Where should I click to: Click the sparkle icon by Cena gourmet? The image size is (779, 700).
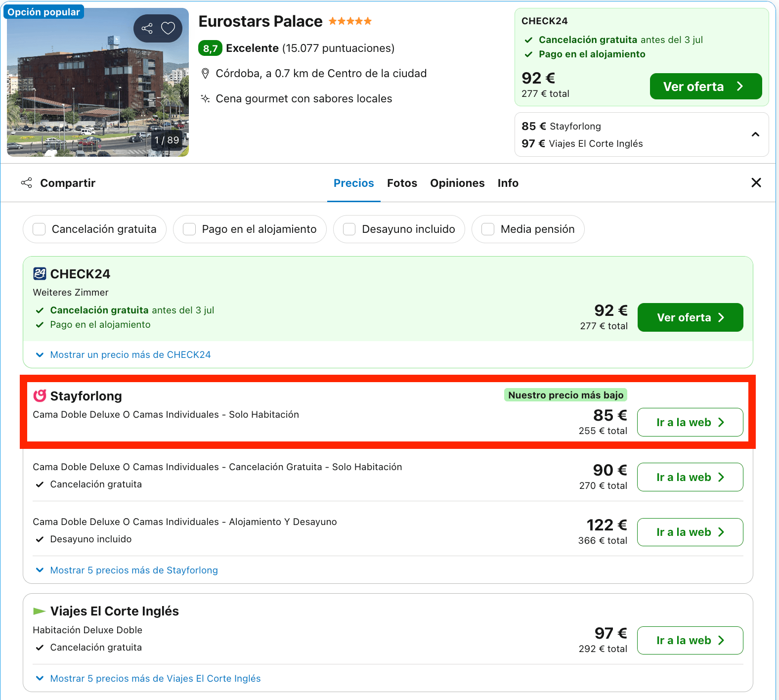coord(205,99)
